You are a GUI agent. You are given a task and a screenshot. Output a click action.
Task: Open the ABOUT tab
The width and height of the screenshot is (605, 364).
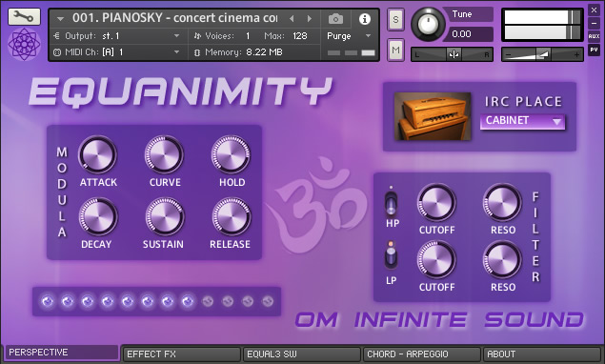coord(541,354)
